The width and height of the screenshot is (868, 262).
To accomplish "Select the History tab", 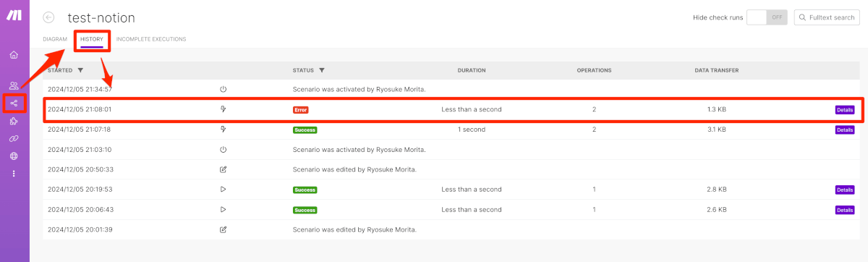I will 92,39.
